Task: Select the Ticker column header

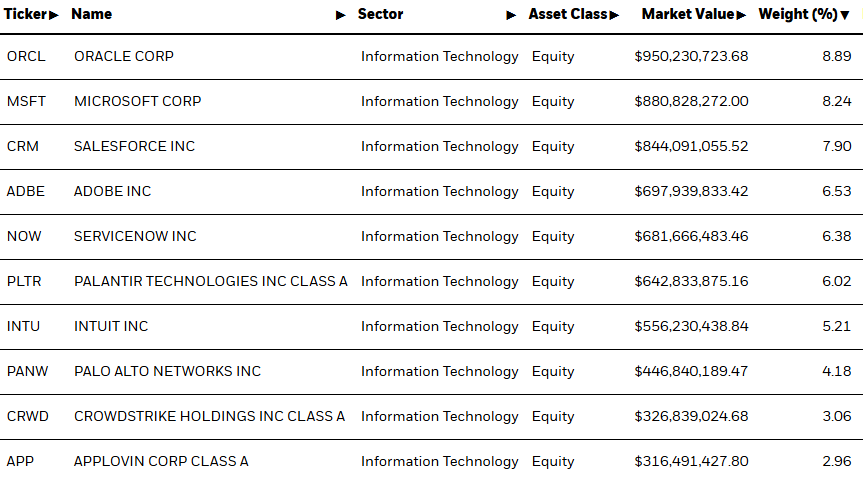Action: pyautogui.click(x=25, y=14)
